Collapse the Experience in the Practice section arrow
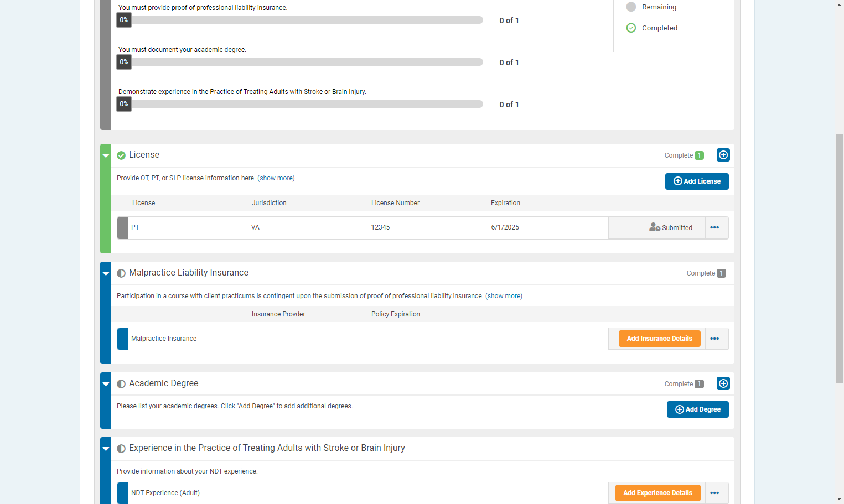The image size is (844, 504). click(x=106, y=449)
